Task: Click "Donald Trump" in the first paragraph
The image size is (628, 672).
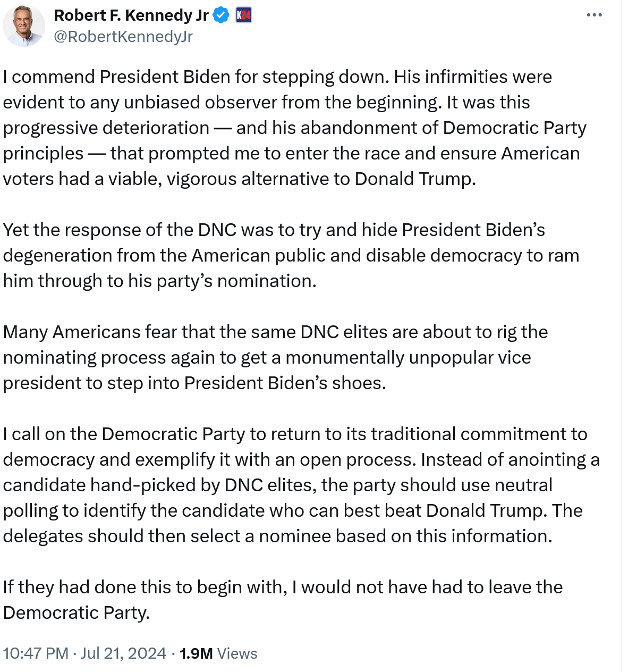Action: (415, 179)
